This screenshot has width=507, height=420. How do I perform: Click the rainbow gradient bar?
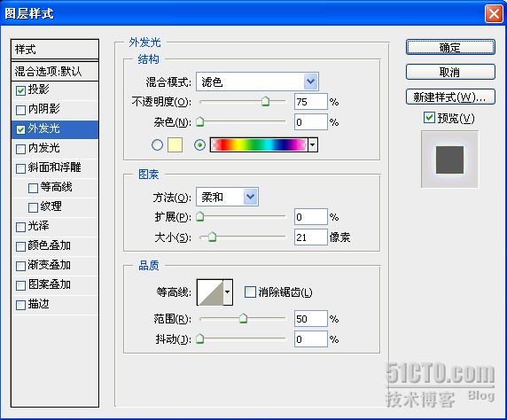[x=259, y=144]
